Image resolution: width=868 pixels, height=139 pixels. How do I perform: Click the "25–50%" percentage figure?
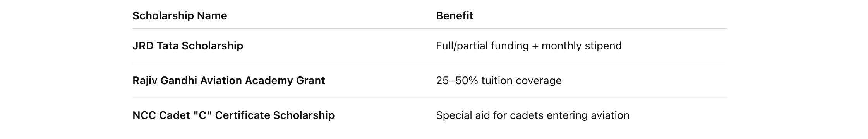[x=457, y=80]
